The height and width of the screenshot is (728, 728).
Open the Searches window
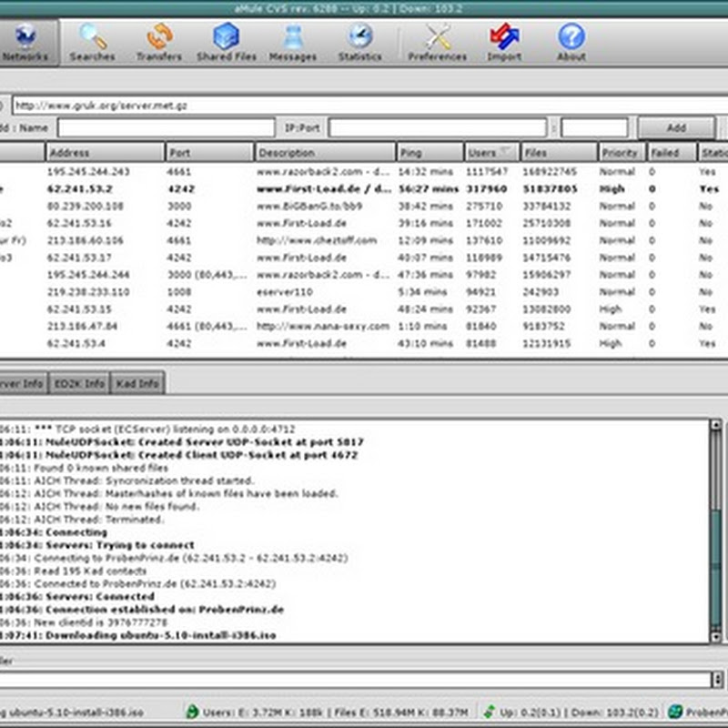(x=93, y=42)
